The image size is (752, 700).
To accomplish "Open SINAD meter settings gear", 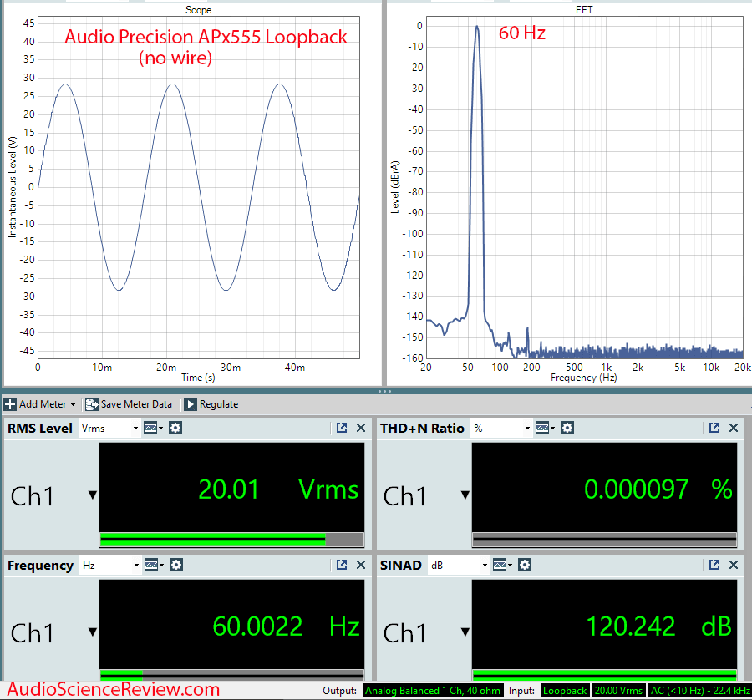I will click(525, 565).
